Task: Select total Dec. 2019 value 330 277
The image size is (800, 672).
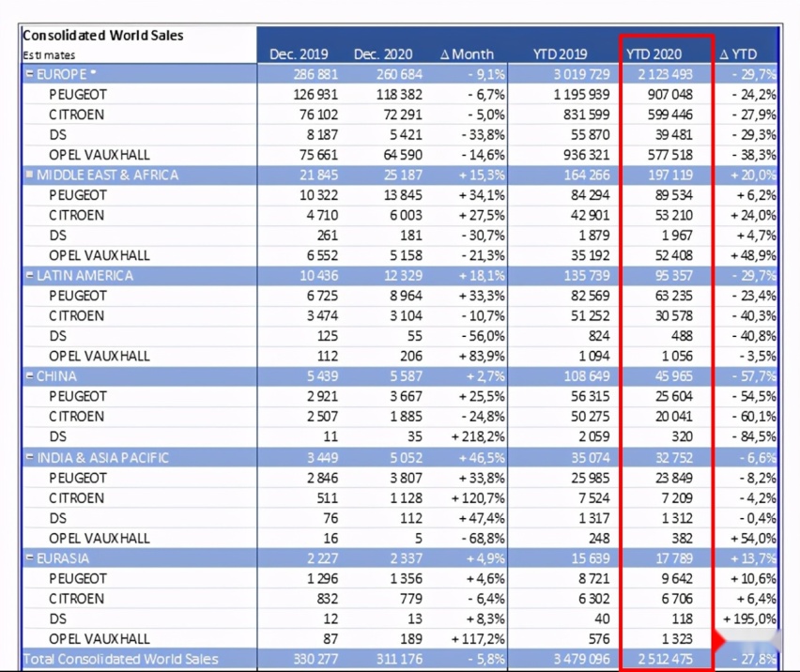Action: point(315,659)
